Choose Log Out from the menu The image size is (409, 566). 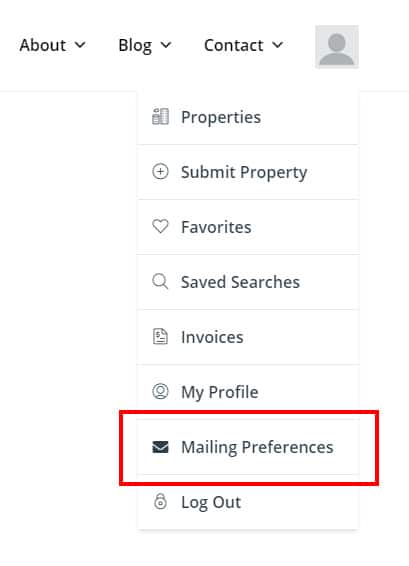tap(248, 502)
